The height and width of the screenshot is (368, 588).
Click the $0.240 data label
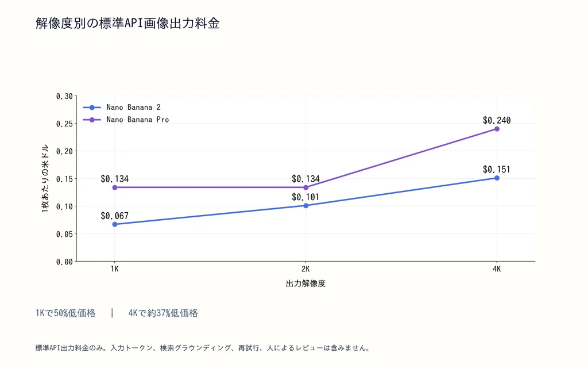coord(497,120)
